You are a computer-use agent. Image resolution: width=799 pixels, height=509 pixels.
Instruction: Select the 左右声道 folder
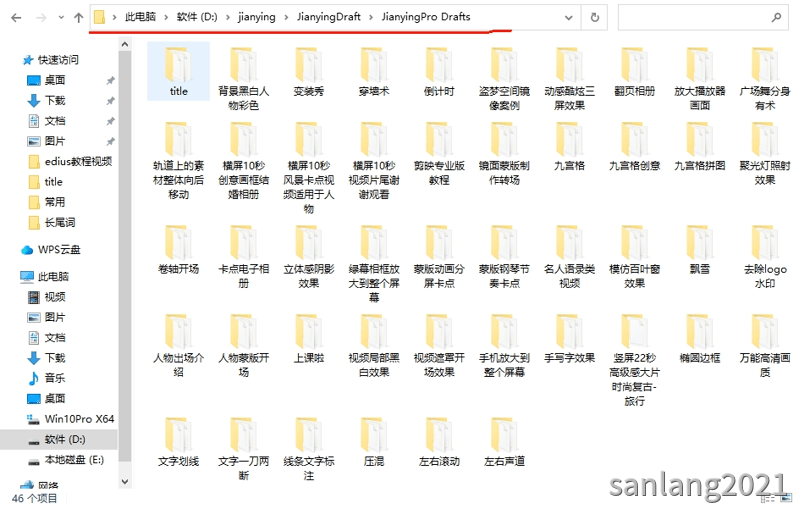[504, 442]
